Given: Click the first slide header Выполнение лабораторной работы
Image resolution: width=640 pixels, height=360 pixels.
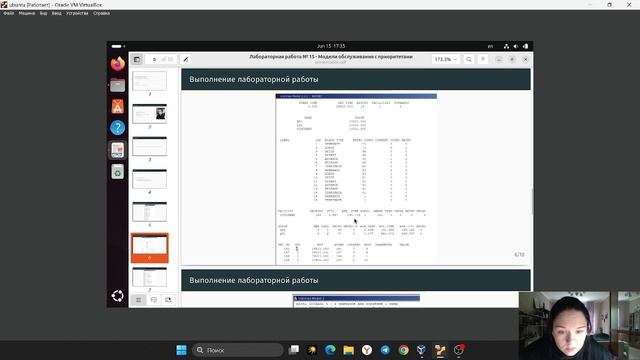Looking at the screenshot, I should (253, 80).
